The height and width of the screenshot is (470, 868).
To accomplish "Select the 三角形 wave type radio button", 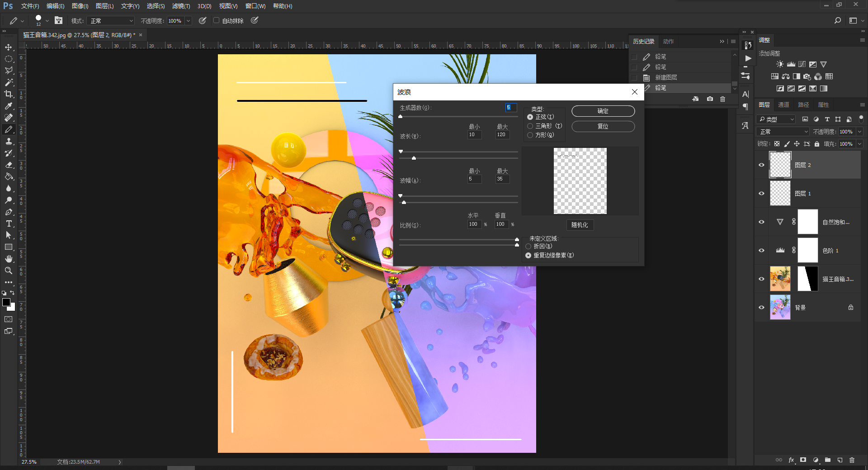I will 530,126.
